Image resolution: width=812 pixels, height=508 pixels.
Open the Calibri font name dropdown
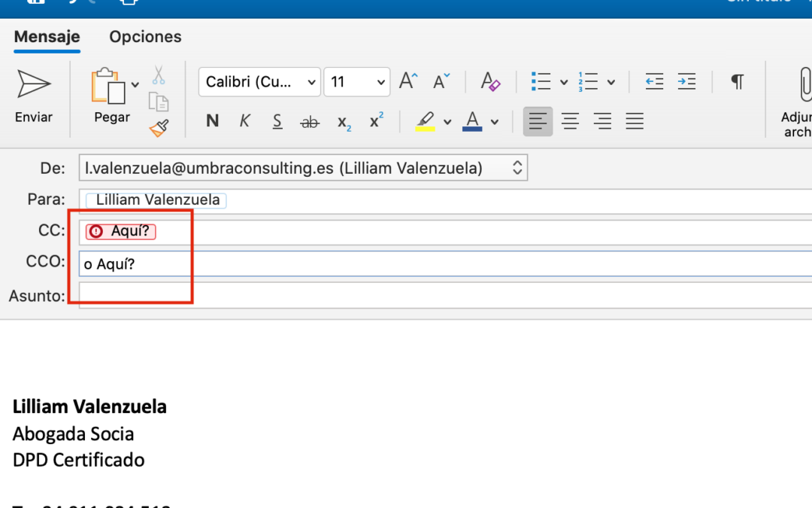pyautogui.click(x=259, y=82)
